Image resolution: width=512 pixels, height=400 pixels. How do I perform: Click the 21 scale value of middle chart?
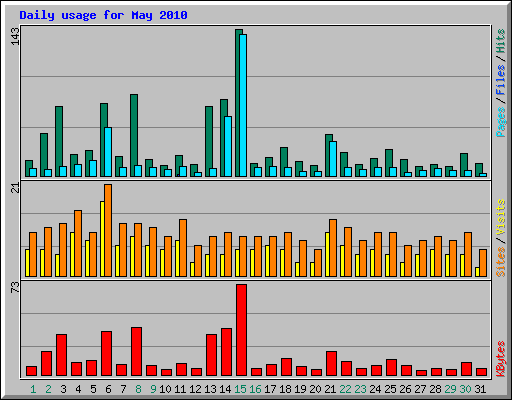pos(15,188)
